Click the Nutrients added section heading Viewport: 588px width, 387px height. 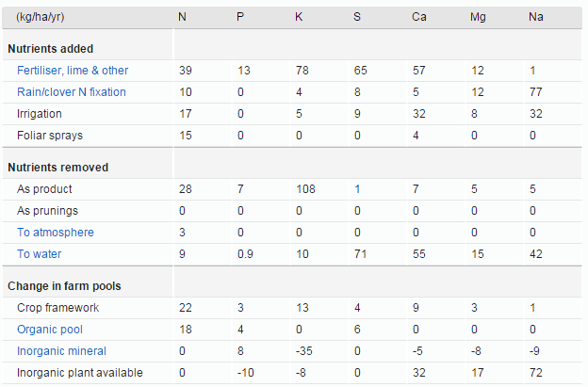pyautogui.click(x=50, y=49)
